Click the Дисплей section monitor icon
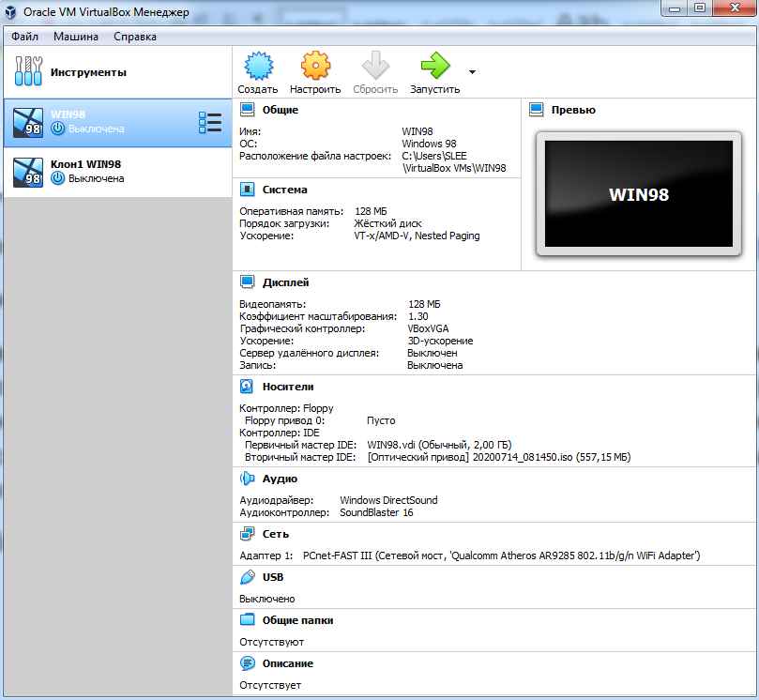 tap(248, 282)
